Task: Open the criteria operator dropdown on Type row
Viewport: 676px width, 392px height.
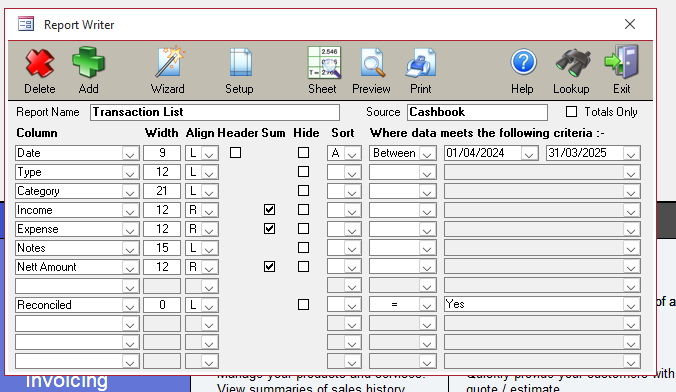Action: [x=427, y=172]
